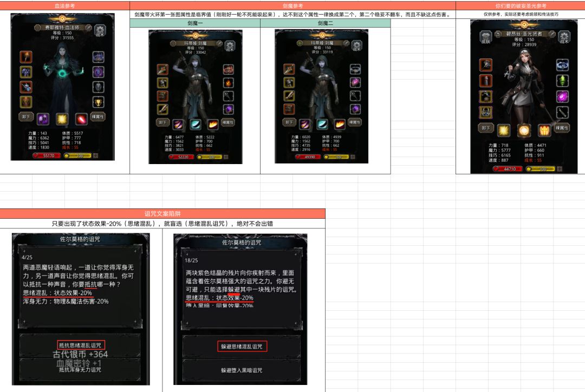
Task: Choose the red slash skill of 血法师
Action: click(x=81, y=119)
